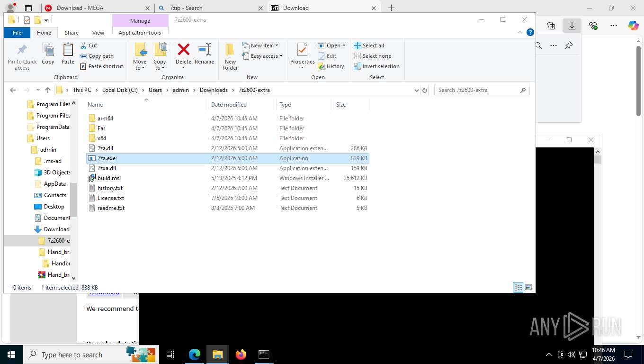Image resolution: width=644 pixels, height=364 pixels.
Task: Click Local Disk (C:) breadcrumb
Action: (120, 90)
